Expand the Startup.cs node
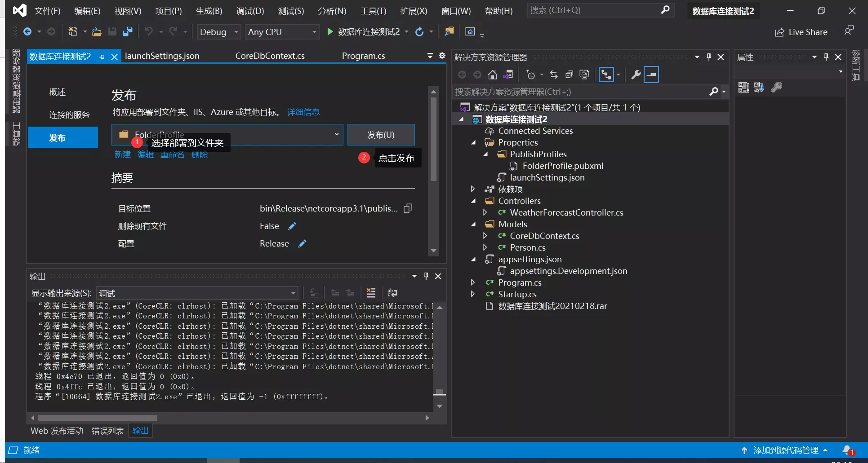Viewport: 868px width, 463px height. [473, 294]
